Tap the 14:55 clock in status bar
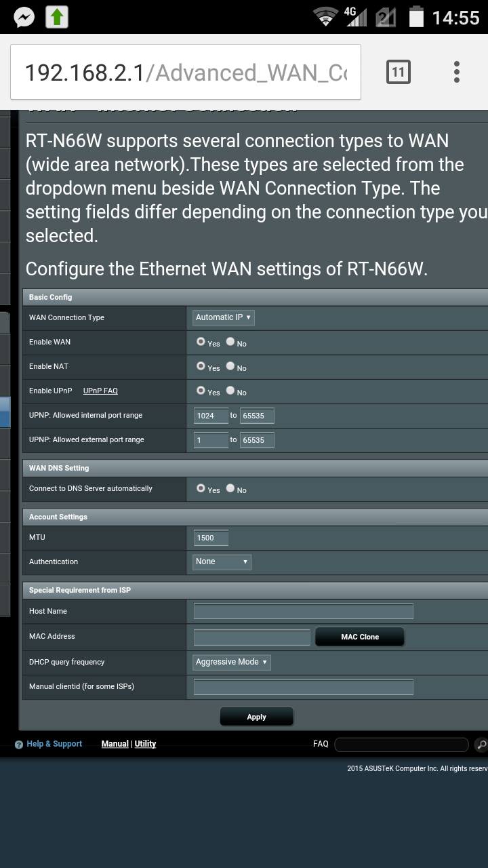The image size is (488, 868). pos(455,18)
